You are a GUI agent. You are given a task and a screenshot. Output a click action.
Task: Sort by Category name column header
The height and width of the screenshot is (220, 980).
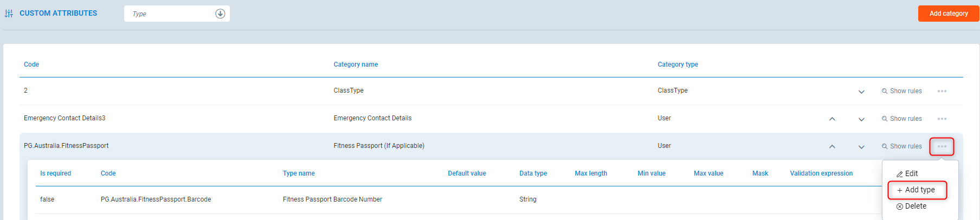tap(356, 64)
